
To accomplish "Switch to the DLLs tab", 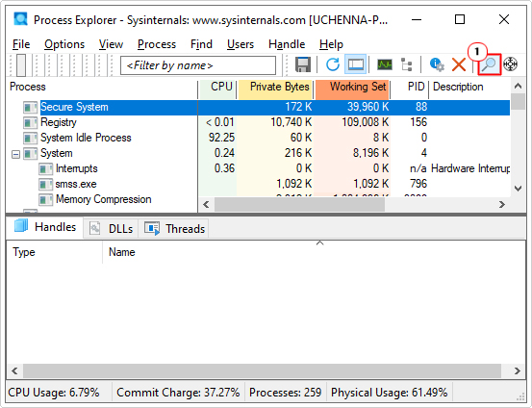I will (111, 229).
